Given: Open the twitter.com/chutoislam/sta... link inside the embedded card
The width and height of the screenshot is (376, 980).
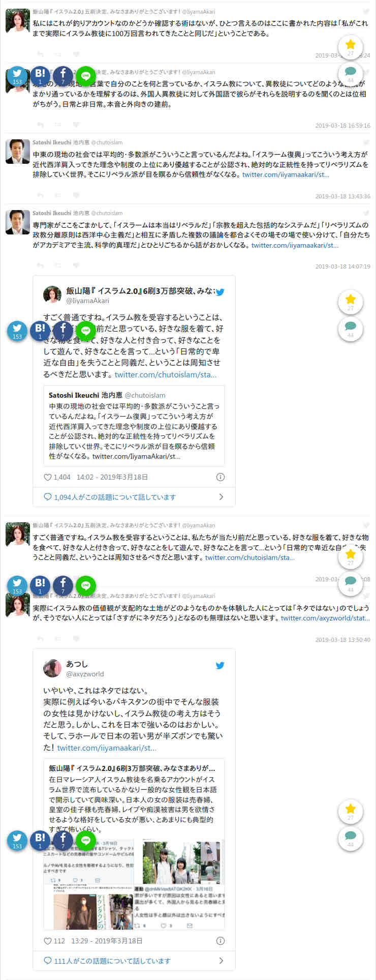Looking at the screenshot, I should click(x=166, y=374).
